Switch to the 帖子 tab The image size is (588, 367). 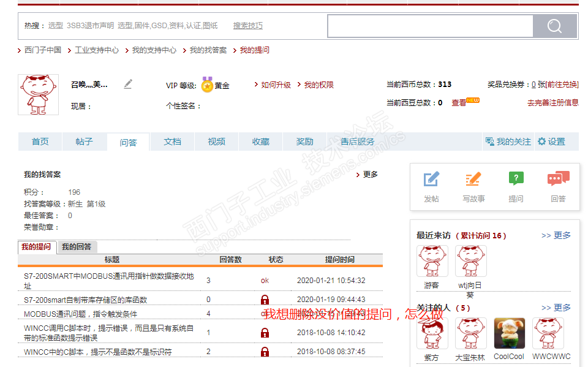coord(84,142)
